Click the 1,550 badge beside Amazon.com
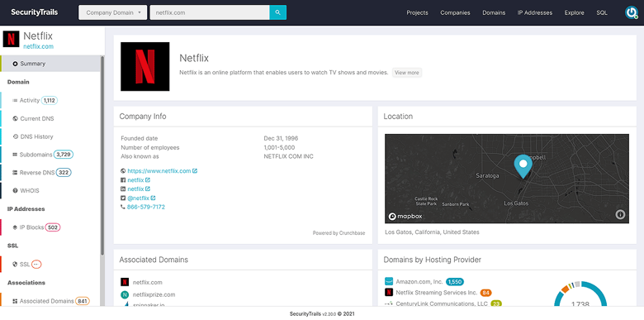644x320 pixels. click(x=455, y=282)
